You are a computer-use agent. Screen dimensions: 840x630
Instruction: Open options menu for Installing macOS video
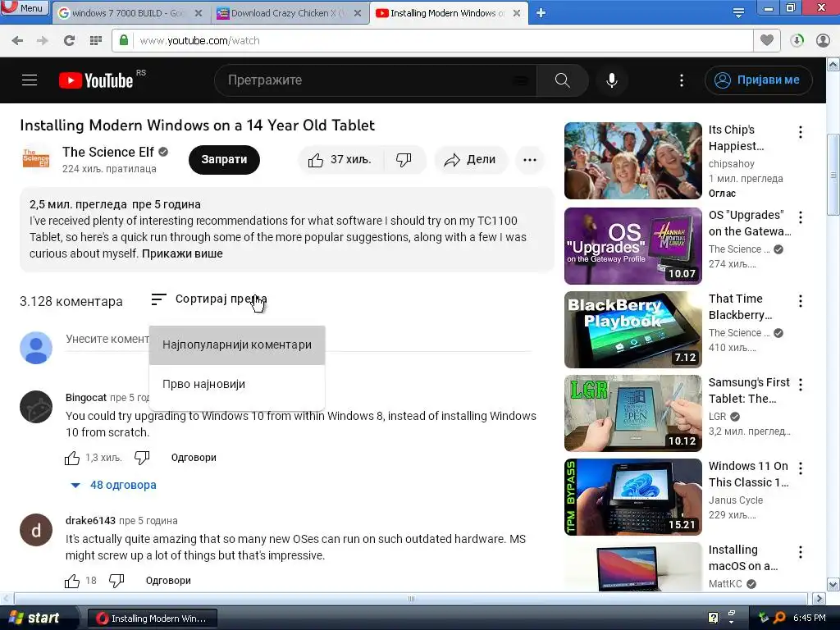click(801, 552)
